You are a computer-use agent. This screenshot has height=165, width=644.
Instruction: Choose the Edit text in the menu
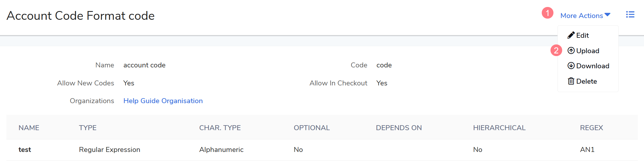(x=583, y=35)
